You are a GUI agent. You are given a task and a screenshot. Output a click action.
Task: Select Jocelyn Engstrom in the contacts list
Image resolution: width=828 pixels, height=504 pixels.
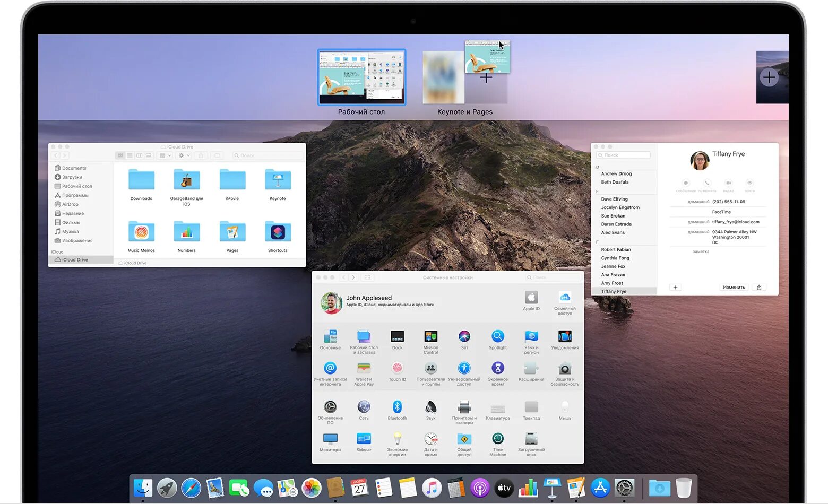pos(620,207)
